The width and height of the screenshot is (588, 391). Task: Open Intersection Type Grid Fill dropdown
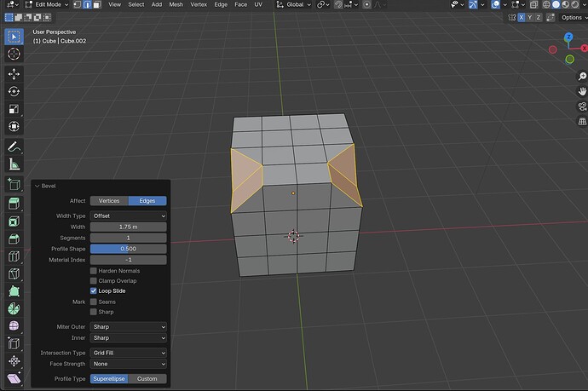click(128, 353)
